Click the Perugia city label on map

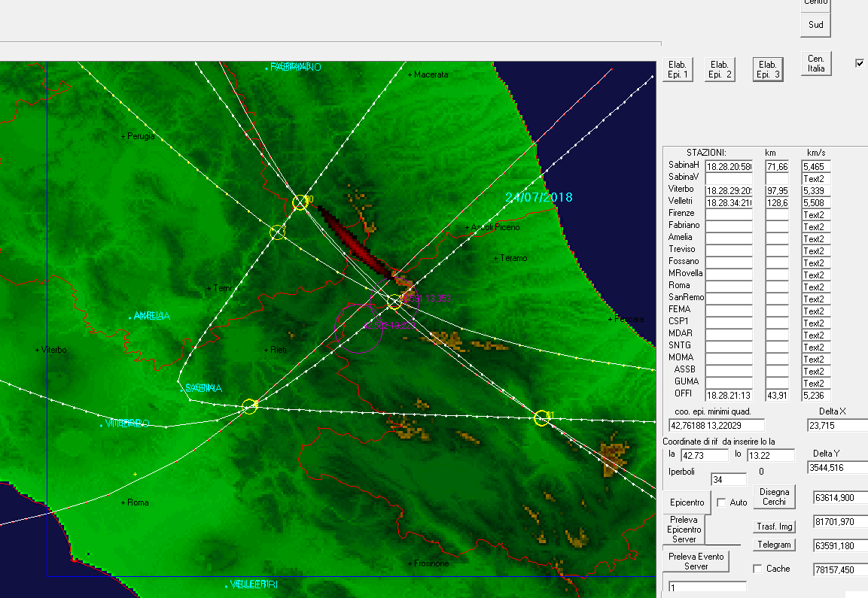pos(141,136)
